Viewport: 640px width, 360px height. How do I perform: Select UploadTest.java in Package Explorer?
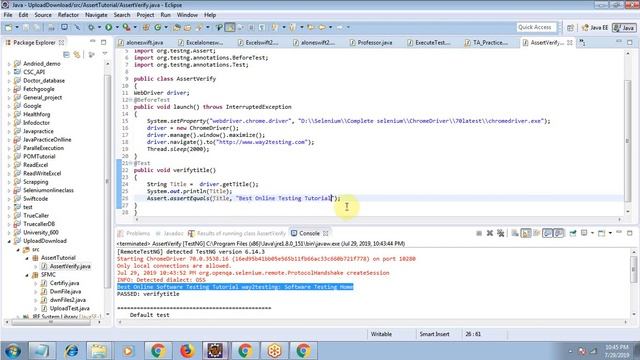point(65,309)
